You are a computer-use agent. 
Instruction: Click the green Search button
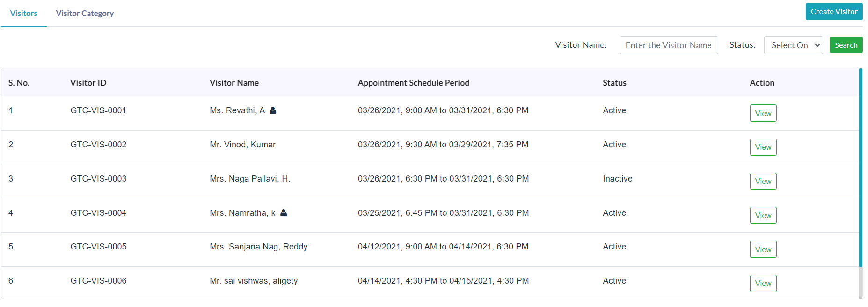coord(846,45)
